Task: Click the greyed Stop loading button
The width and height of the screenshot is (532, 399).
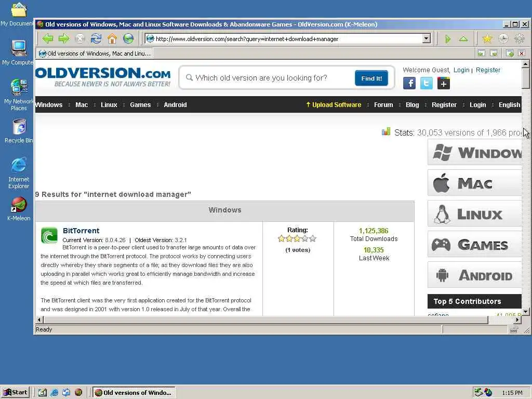Action: [x=79, y=38]
